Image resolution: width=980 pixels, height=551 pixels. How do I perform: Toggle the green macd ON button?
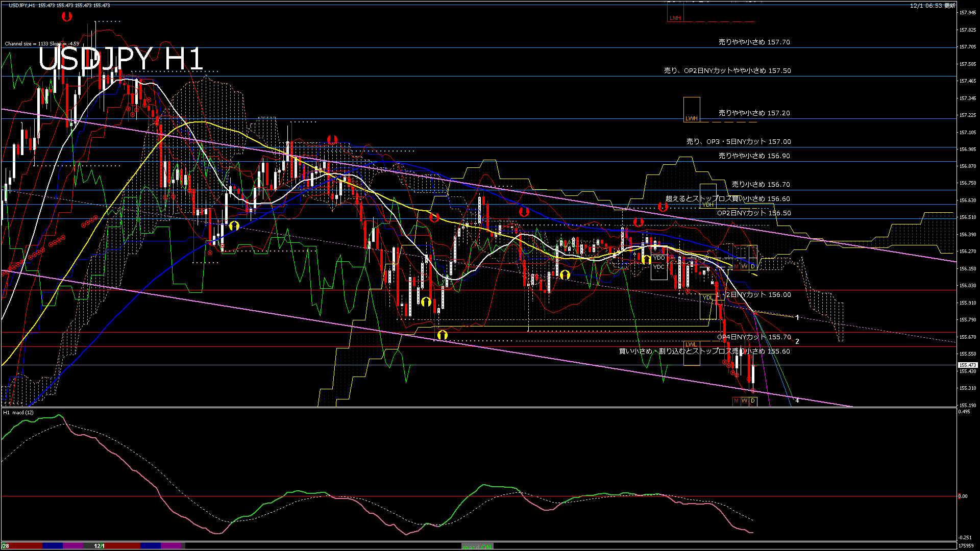[477, 546]
